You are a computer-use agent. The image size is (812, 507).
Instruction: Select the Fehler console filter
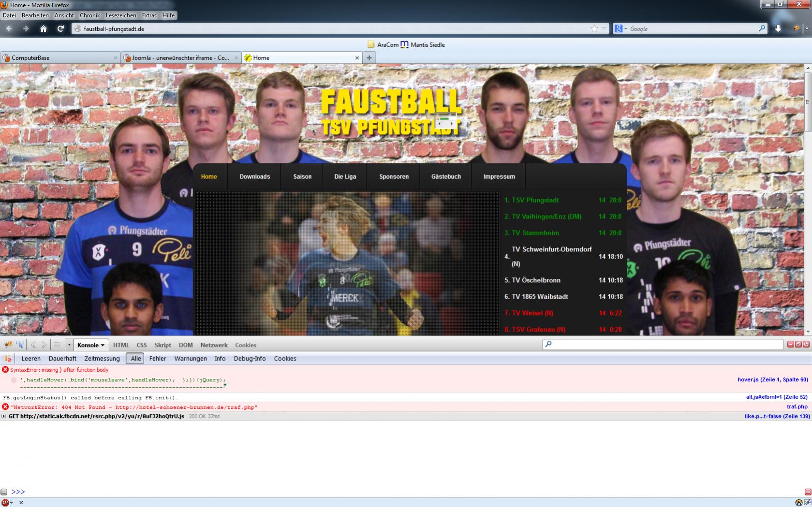pos(158,359)
